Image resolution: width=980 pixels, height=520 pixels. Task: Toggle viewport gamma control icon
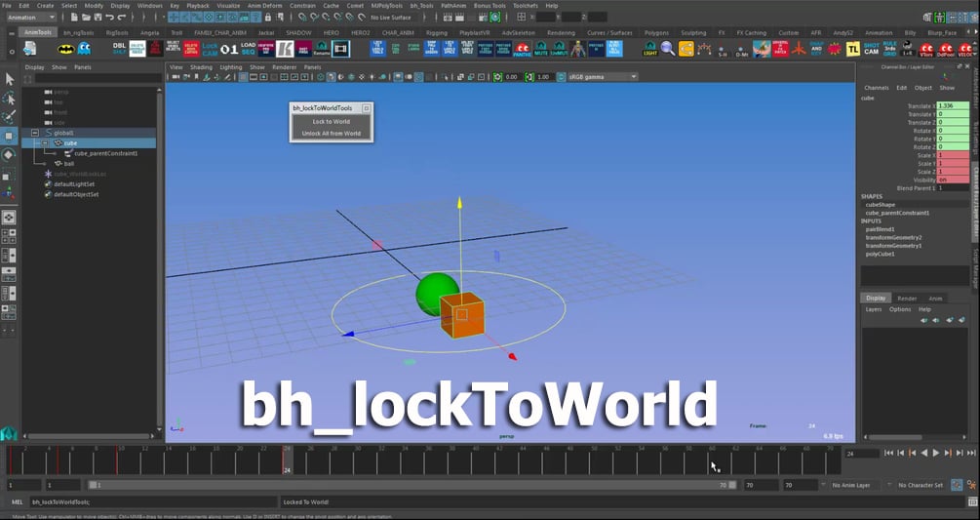click(x=529, y=77)
